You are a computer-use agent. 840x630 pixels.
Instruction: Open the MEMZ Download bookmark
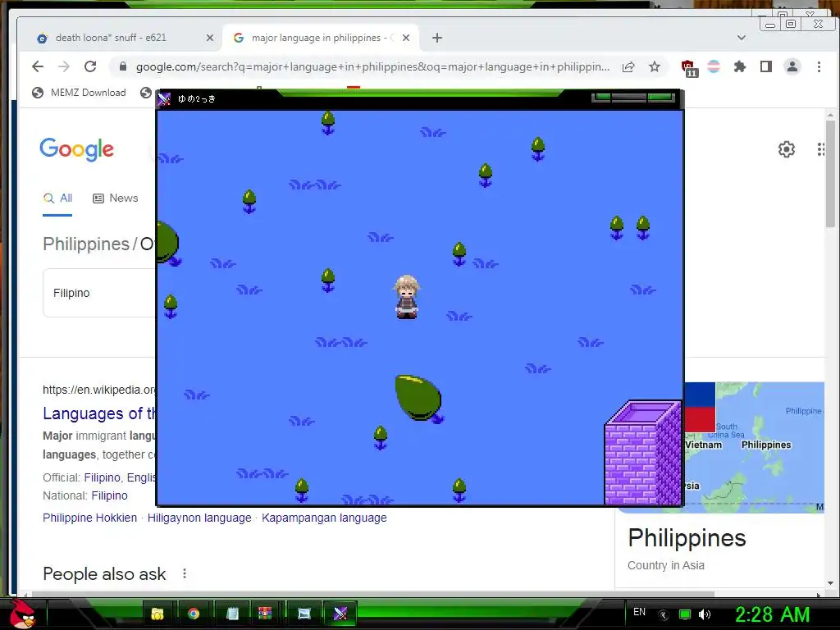click(79, 93)
